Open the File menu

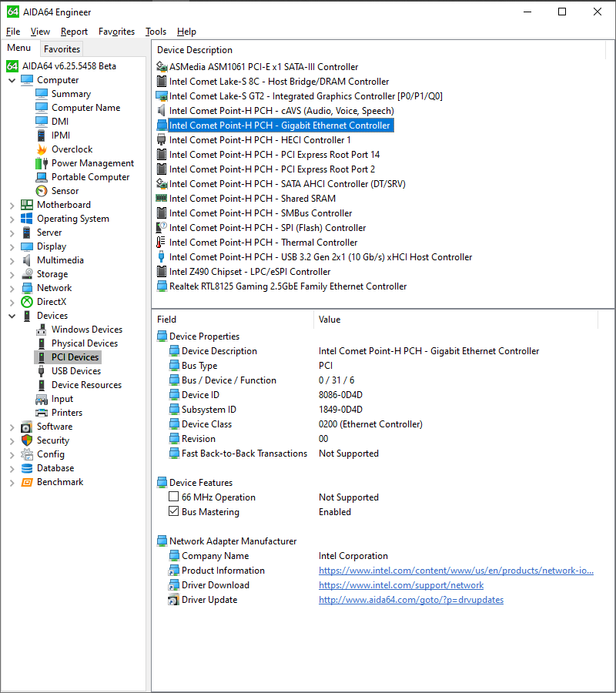coord(13,32)
